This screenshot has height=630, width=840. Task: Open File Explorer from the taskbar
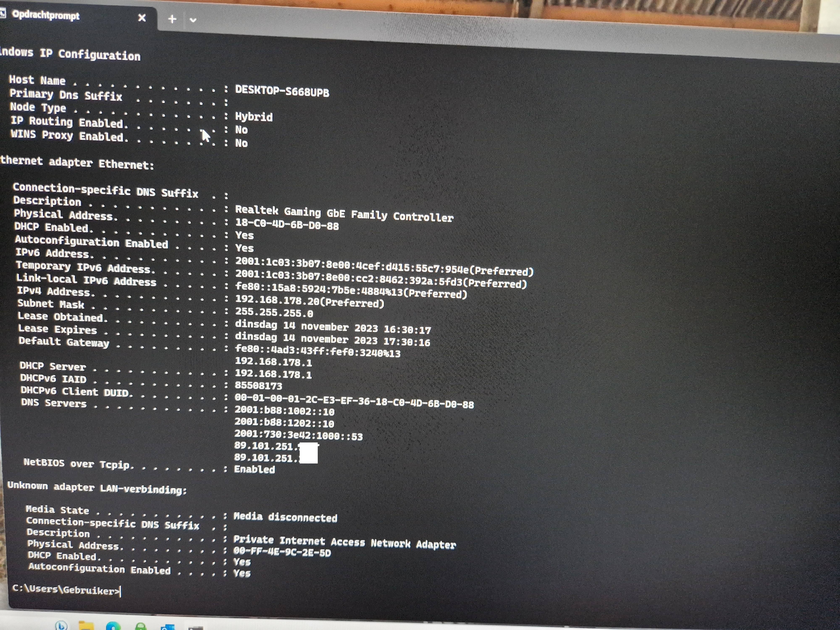coord(86,625)
